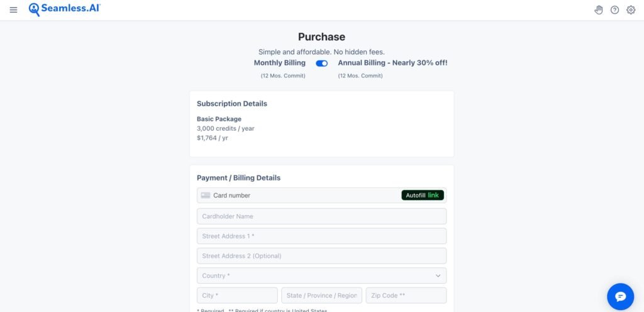Open the live chat bubble
Viewport: 644px width, 312px height.
(x=620, y=296)
